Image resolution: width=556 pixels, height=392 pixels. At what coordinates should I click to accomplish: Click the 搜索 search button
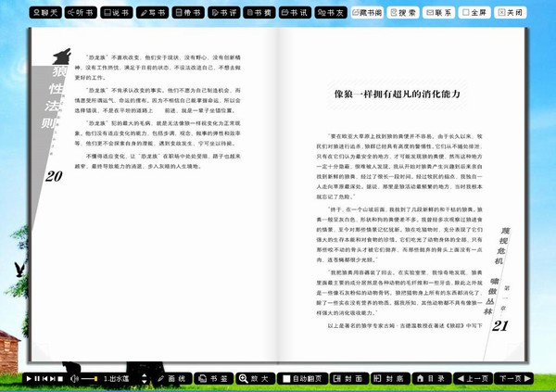(403, 13)
